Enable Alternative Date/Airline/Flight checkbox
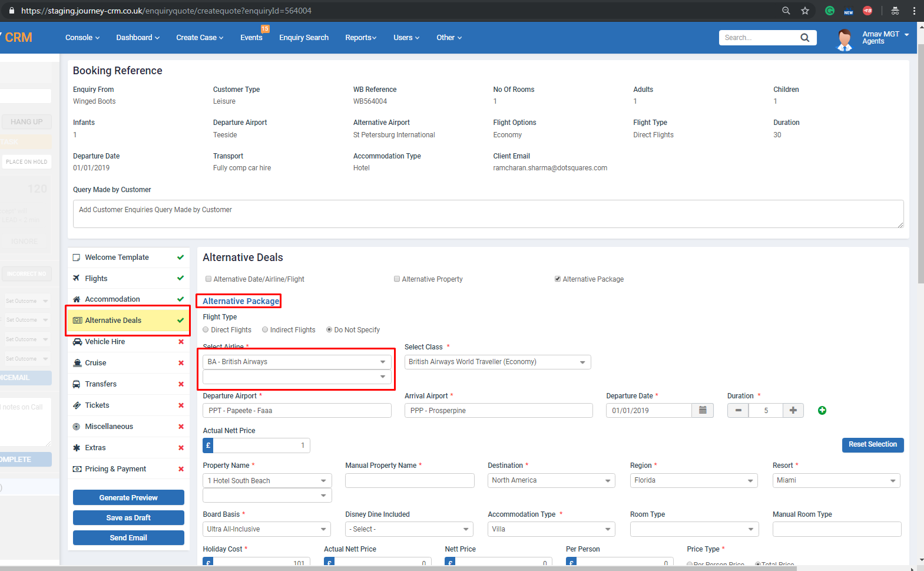 [208, 279]
